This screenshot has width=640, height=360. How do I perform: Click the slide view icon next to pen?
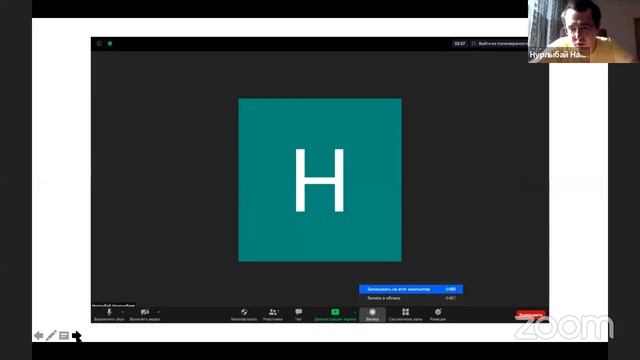pyautogui.click(x=64, y=336)
